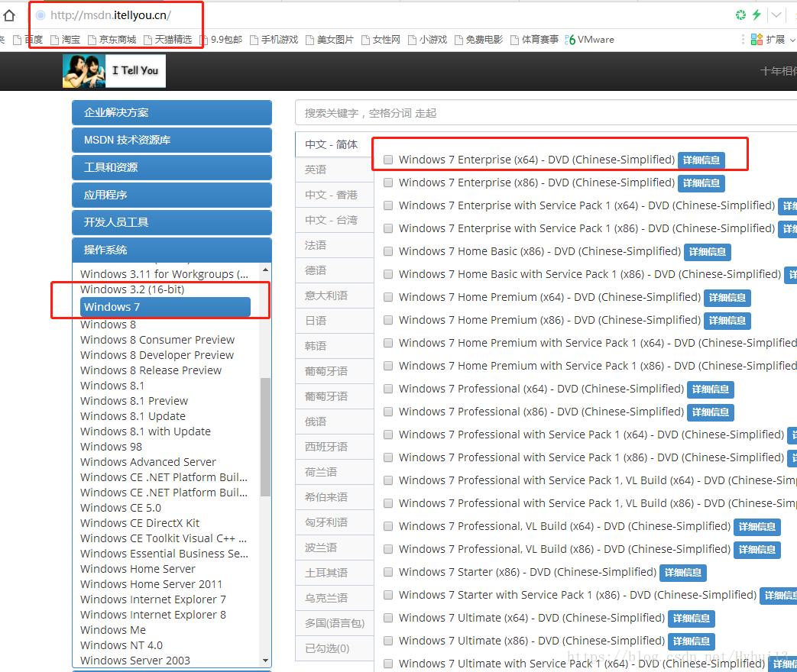797x672 pixels.
Task: Check Windows 7 Starter (x86) checkbox
Action: [x=388, y=573]
